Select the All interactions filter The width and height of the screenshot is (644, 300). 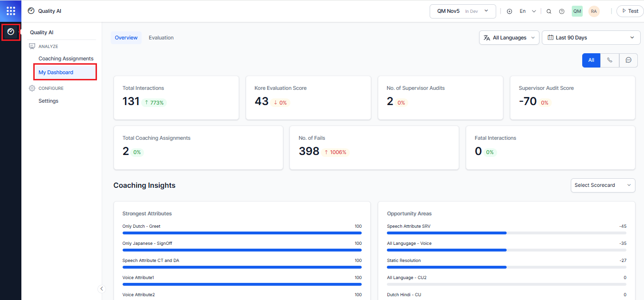point(591,60)
